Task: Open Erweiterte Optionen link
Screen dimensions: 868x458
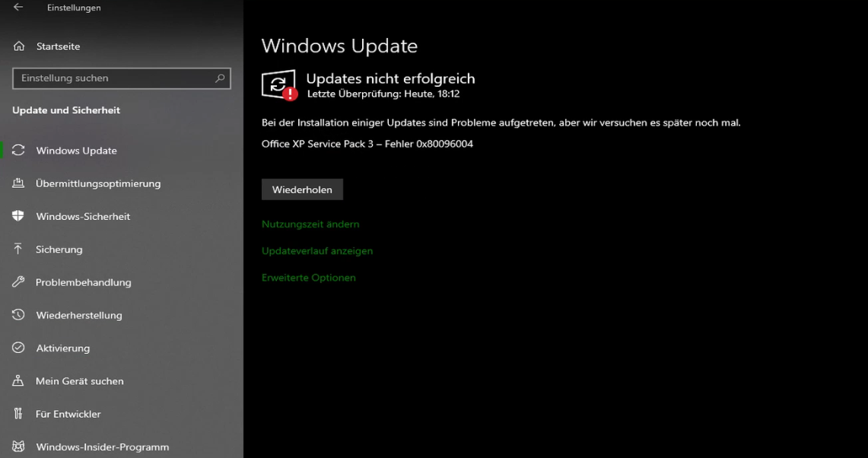Action: (x=308, y=278)
